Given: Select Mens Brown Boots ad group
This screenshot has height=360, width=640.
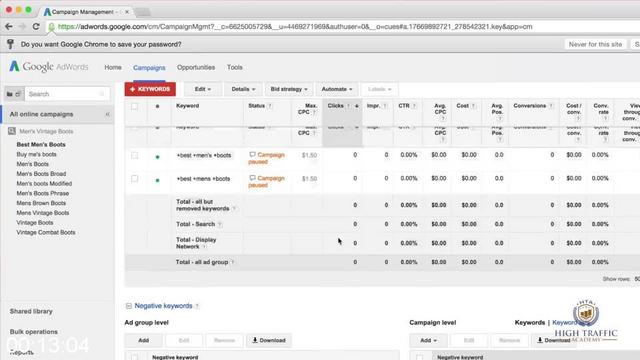Looking at the screenshot, I should [41, 203].
